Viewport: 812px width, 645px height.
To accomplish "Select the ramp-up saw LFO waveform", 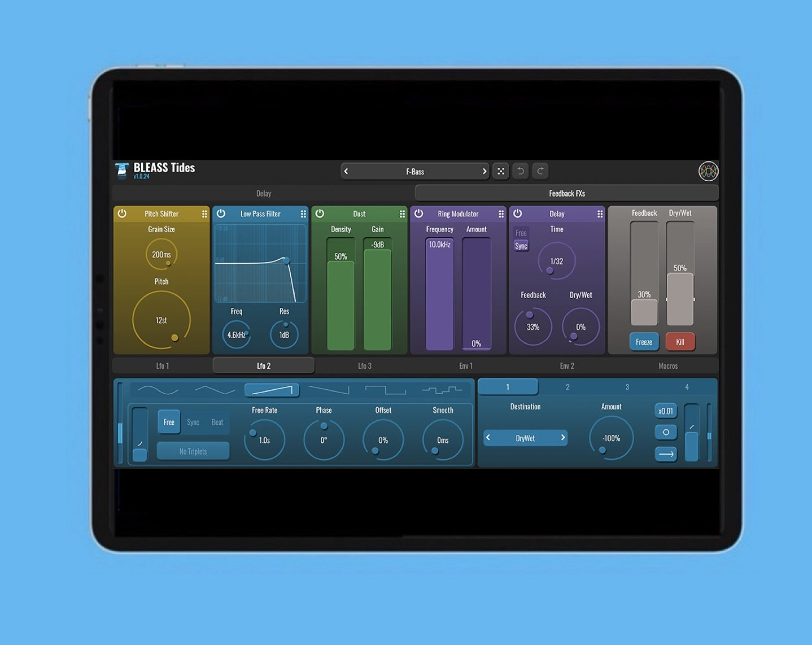I will tap(272, 390).
